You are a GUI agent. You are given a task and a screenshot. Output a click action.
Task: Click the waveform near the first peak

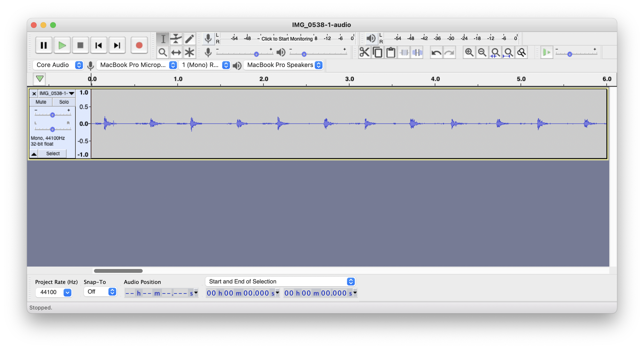pyautogui.click(x=106, y=123)
